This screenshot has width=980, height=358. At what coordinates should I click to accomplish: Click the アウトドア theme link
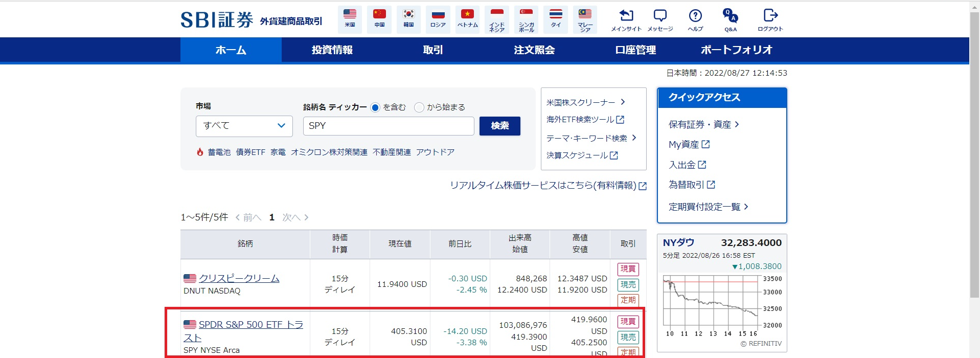(435, 152)
